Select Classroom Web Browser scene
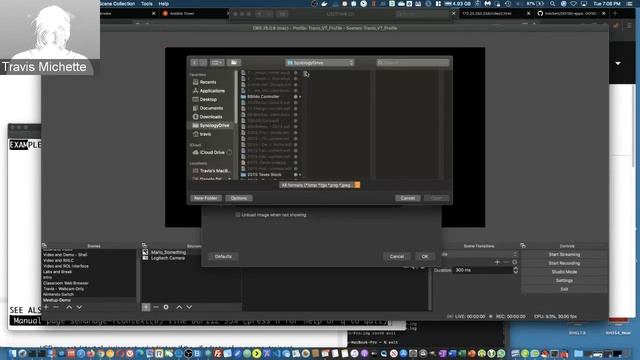 [x=66, y=283]
